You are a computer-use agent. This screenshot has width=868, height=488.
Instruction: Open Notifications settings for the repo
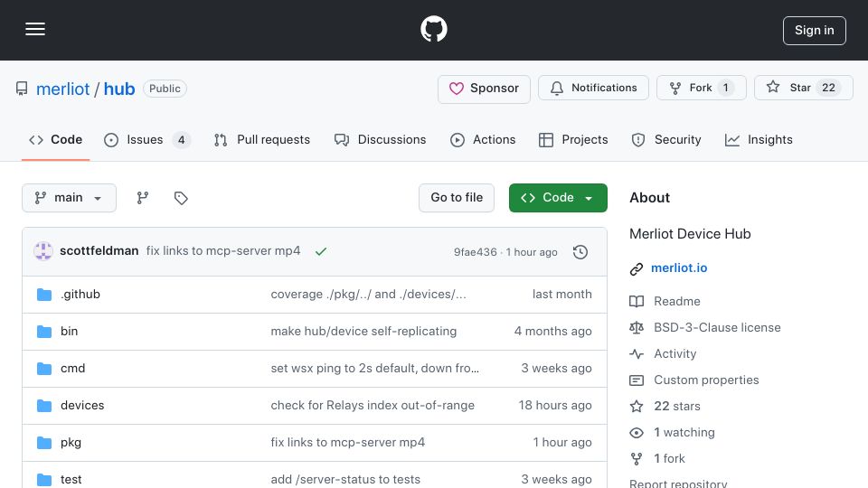click(x=593, y=88)
